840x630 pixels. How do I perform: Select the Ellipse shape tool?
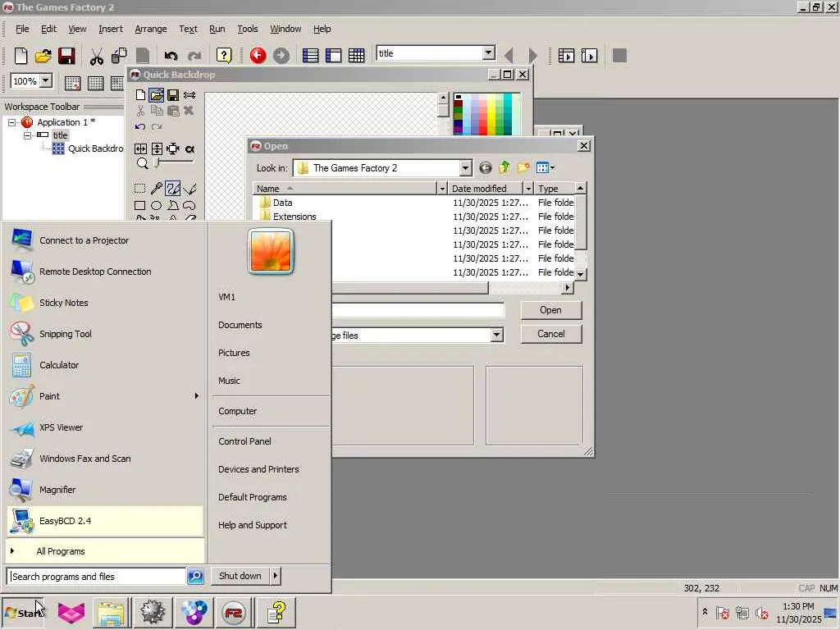click(x=157, y=205)
